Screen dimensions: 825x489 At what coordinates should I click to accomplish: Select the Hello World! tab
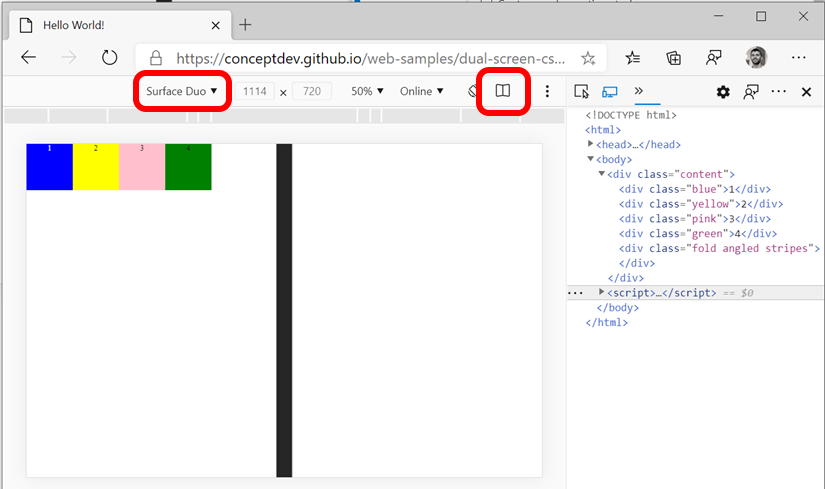[120, 25]
